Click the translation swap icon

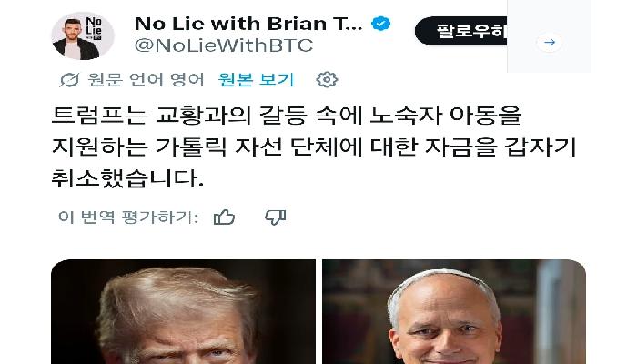(x=69, y=80)
